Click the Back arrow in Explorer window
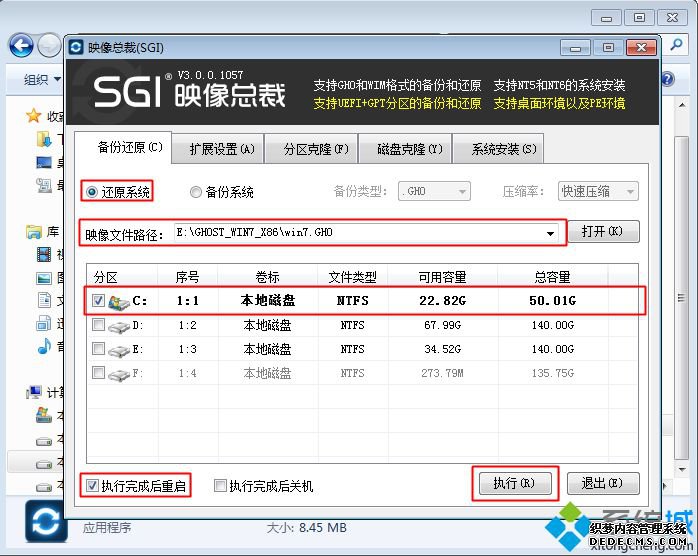This screenshot has width=698, height=556. click(21, 45)
